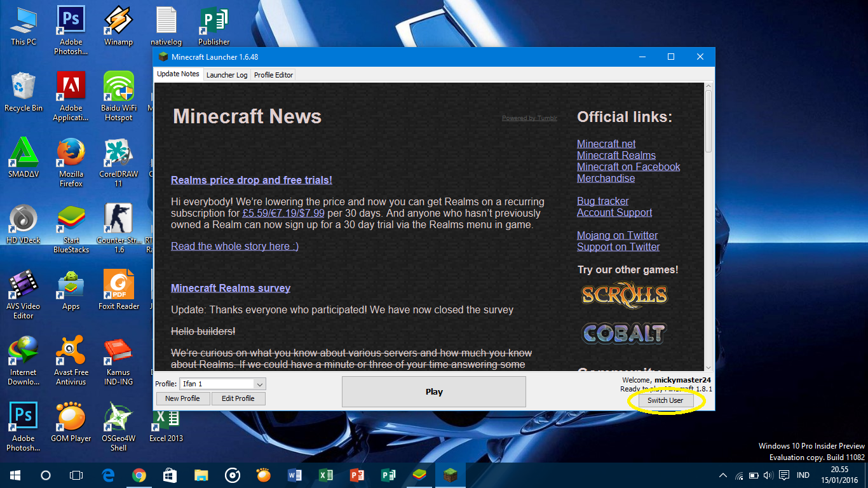Viewport: 868px width, 488px height.
Task: Click the IND language indicator
Action: [x=803, y=475]
